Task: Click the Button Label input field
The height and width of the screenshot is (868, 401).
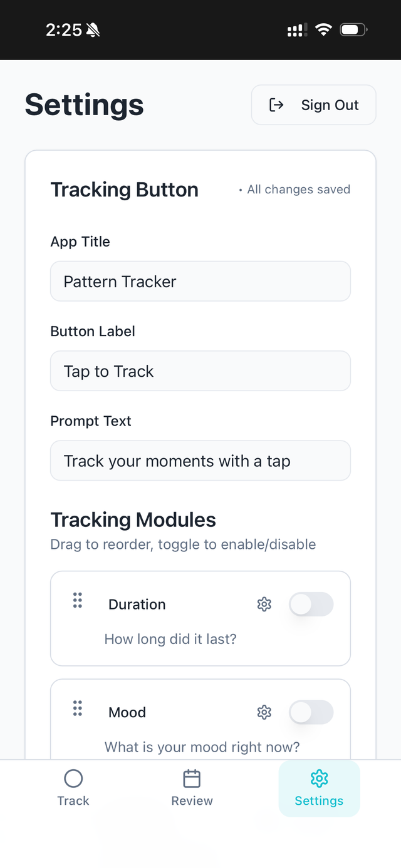Action: tap(200, 370)
